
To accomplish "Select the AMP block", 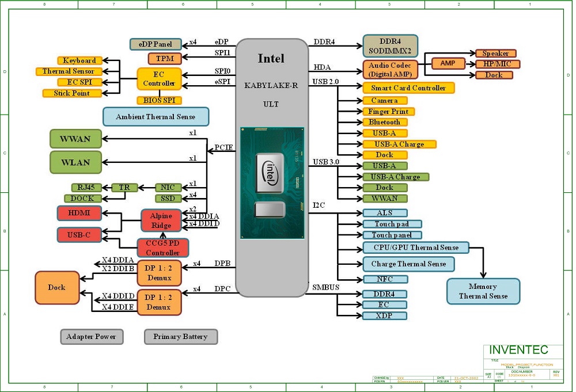I will pos(448,63).
